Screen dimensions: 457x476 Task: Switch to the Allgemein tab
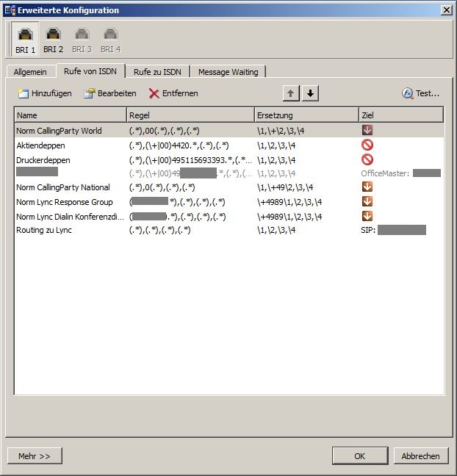pyautogui.click(x=29, y=71)
